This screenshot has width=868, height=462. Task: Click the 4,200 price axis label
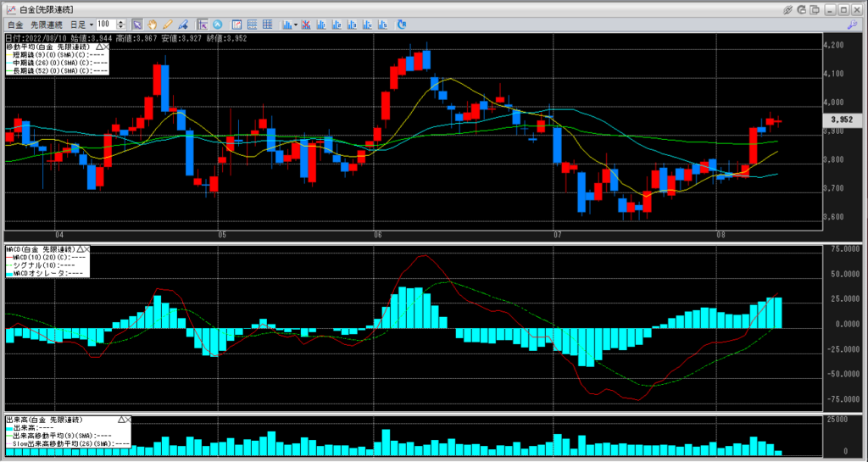[835, 45]
